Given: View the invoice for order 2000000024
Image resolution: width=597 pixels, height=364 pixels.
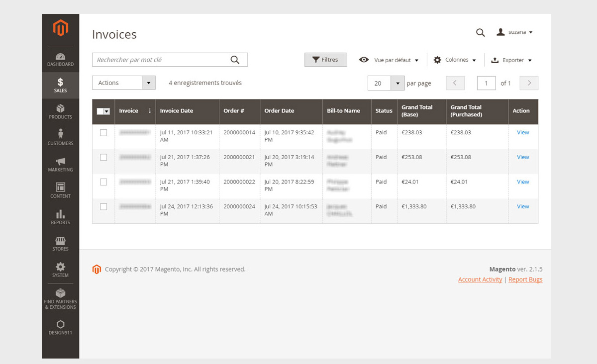Looking at the screenshot, I should (523, 206).
